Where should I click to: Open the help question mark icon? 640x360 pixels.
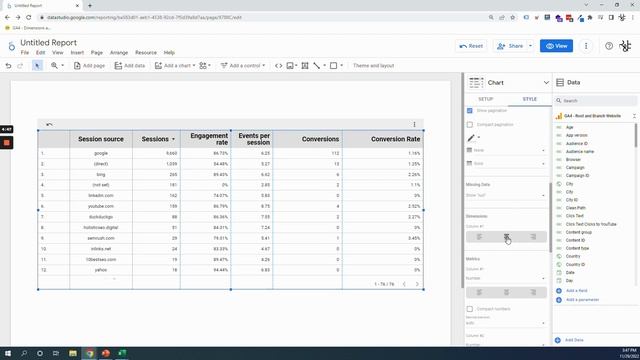pyautogui.click(x=609, y=46)
